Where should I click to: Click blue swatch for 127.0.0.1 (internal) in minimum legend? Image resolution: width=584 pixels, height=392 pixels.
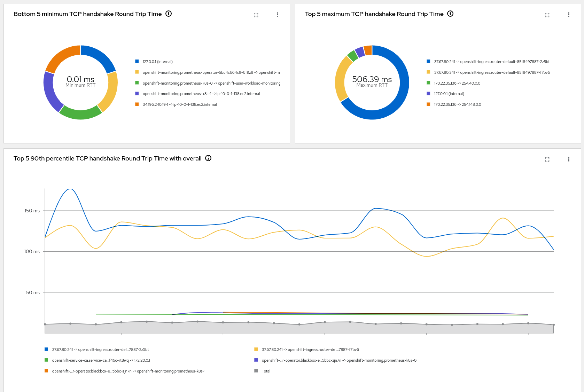pyautogui.click(x=137, y=61)
